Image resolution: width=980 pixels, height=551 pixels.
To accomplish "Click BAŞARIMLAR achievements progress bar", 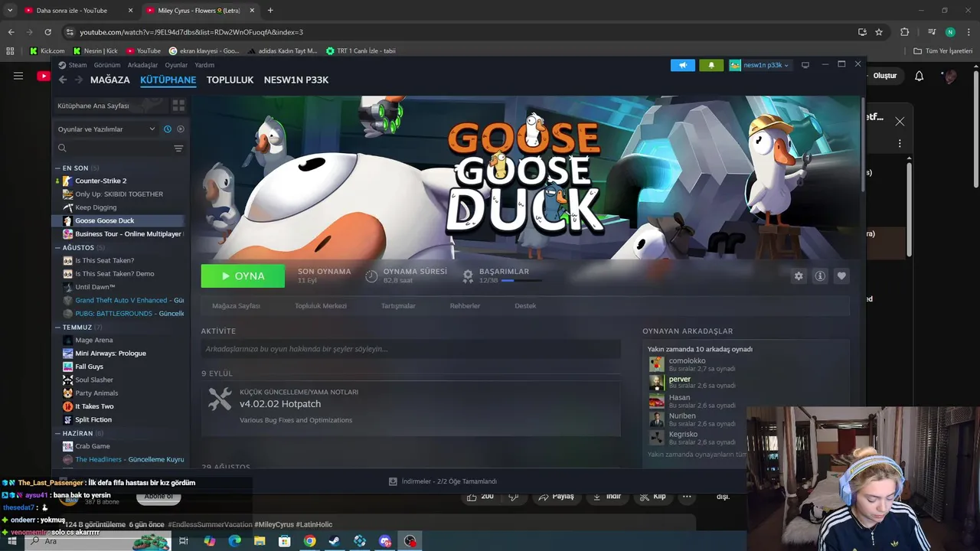I will coord(521,281).
